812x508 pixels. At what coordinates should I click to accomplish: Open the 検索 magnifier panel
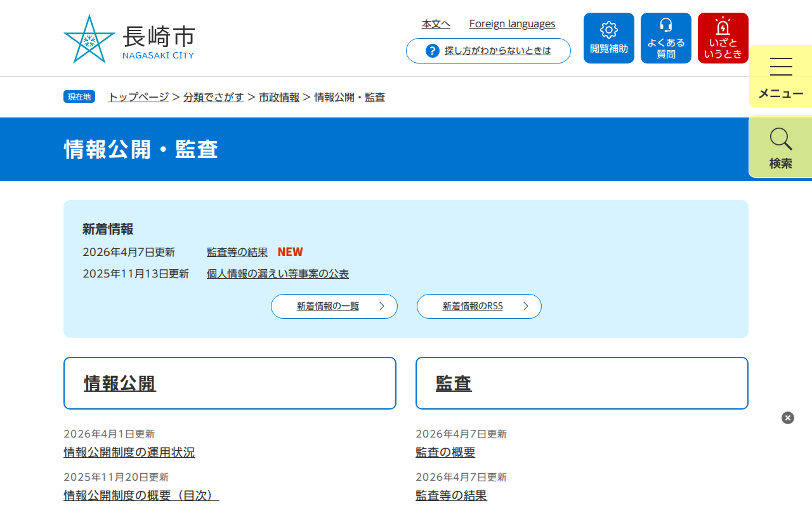(x=780, y=147)
